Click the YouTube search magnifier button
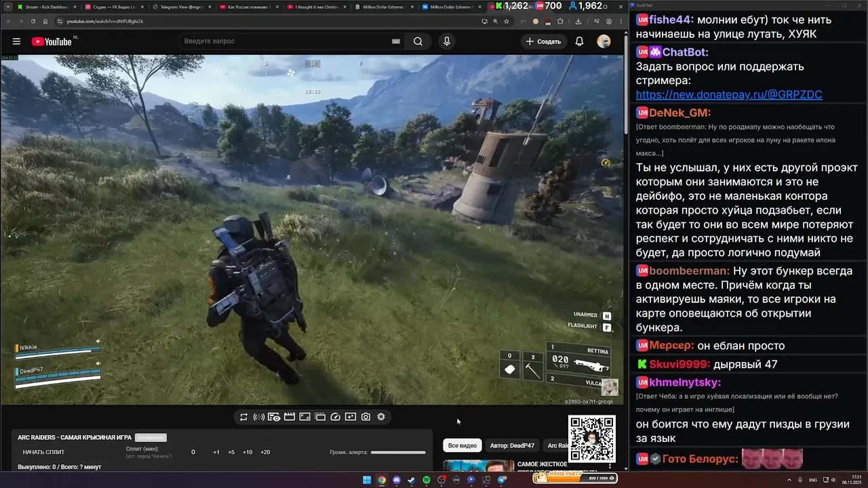This screenshot has height=488, width=868. point(418,41)
